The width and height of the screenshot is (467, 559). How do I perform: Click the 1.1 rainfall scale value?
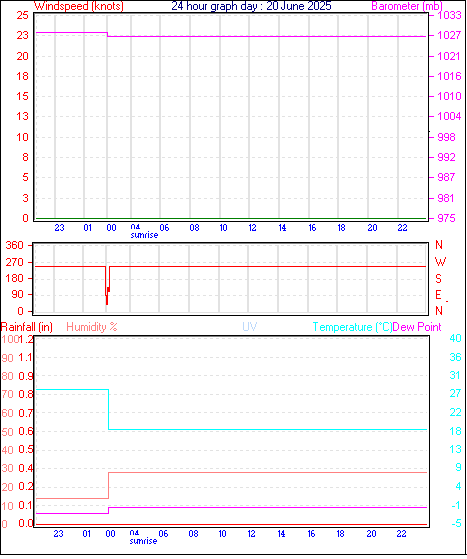pyautogui.click(x=26, y=357)
